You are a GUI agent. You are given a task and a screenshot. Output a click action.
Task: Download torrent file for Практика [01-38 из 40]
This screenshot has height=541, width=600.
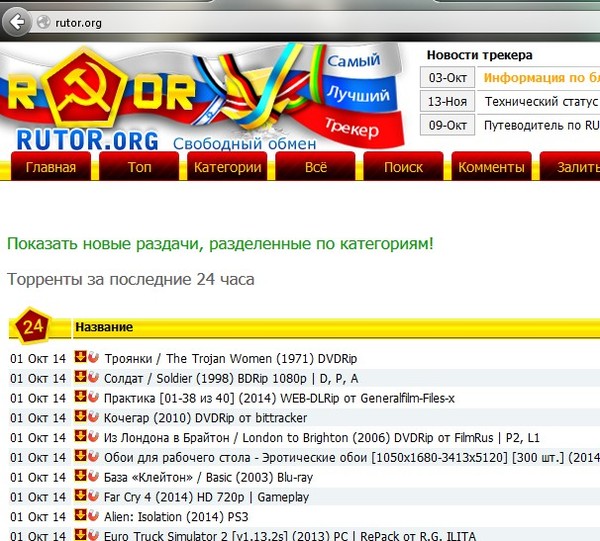click(80, 396)
